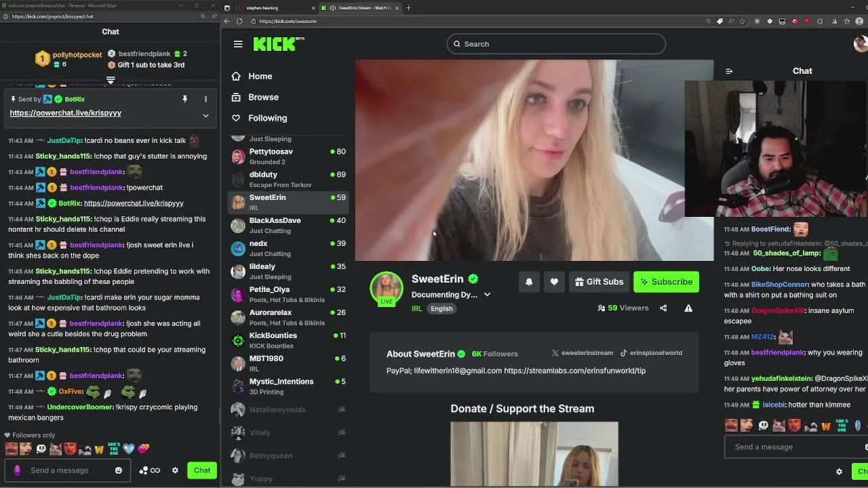
Task: Open dblduty channel in sidebar
Action: point(288,180)
